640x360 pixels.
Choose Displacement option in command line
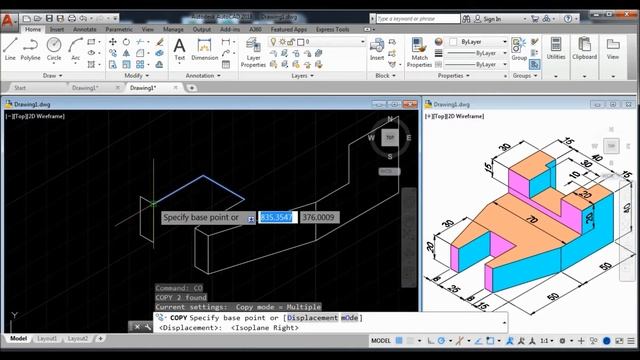[312, 318]
